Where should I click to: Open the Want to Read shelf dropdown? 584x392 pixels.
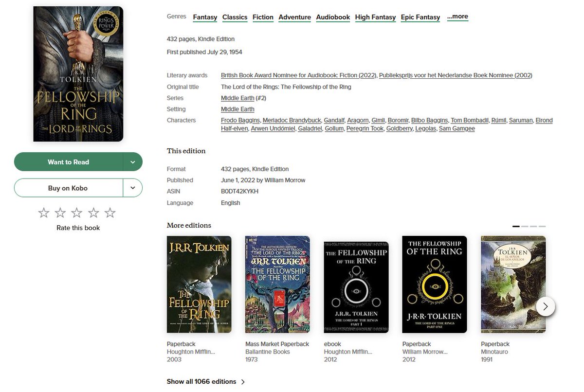click(x=133, y=162)
